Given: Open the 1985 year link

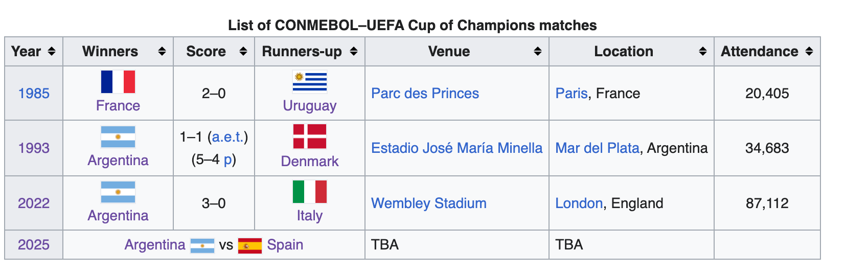Looking at the screenshot, I should pyautogui.click(x=34, y=94).
